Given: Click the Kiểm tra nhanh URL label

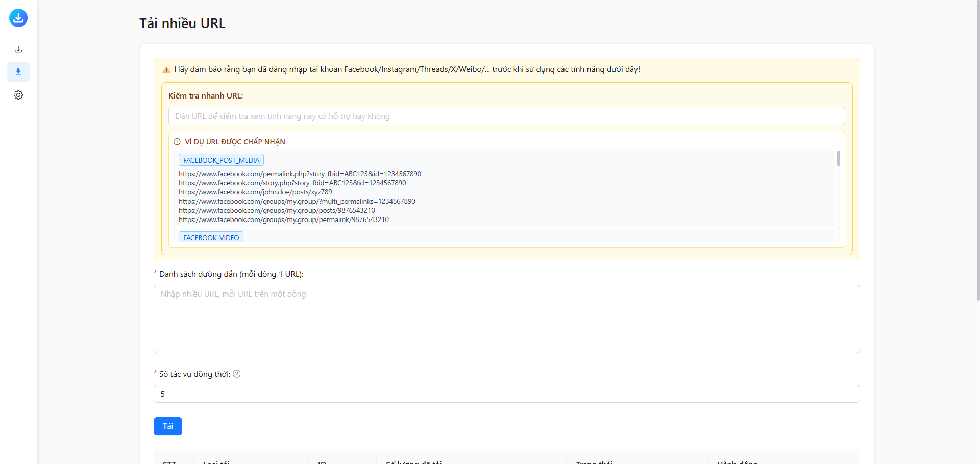Looking at the screenshot, I should coord(206,95).
